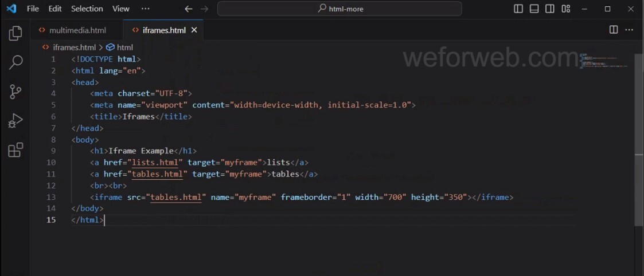Screen dimensions: 644x276
Task: Toggle the bottom Panel visibility
Action: [534, 9]
